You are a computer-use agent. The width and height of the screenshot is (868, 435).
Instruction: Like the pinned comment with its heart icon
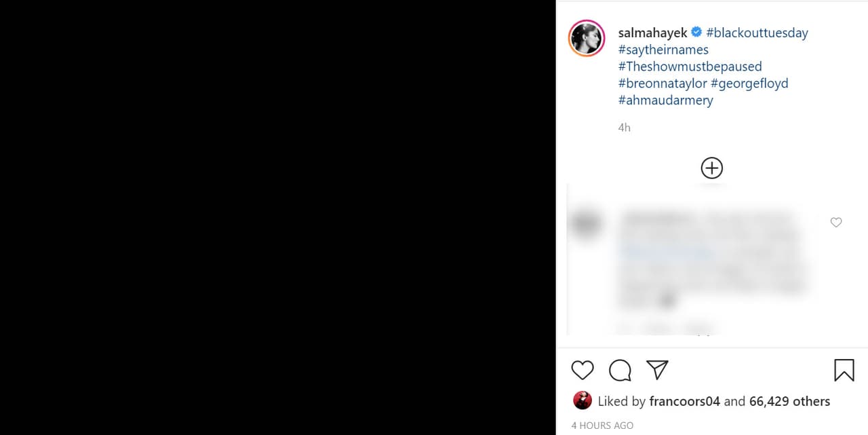(835, 222)
